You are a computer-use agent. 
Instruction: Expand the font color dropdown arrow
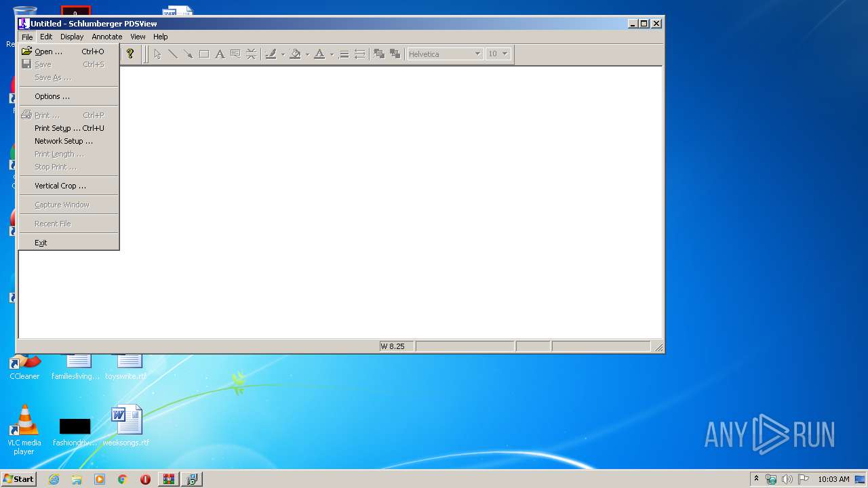point(332,54)
